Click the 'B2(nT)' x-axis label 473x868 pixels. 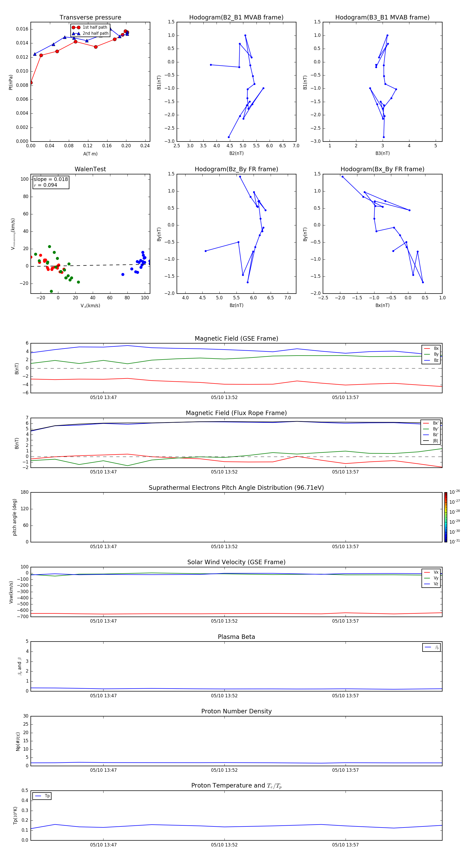point(236,154)
